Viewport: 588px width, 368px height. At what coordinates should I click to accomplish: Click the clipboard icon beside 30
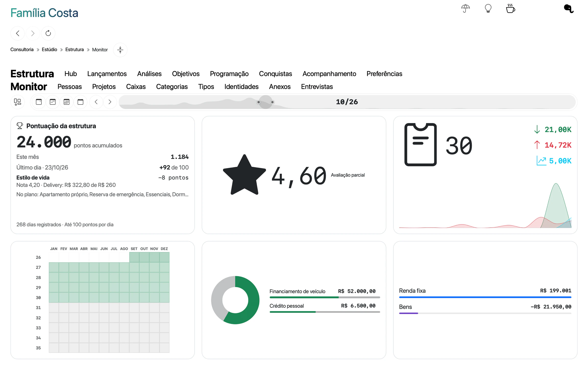tap(420, 145)
